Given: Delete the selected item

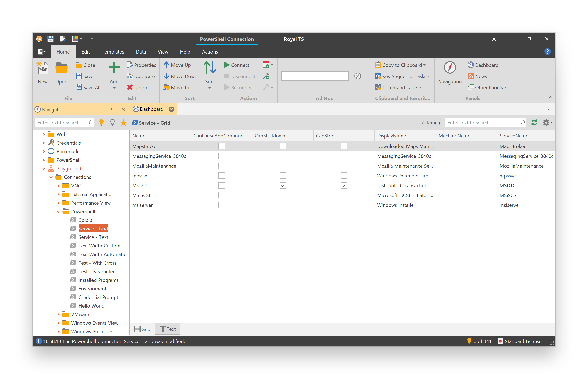Looking at the screenshot, I should 138,87.
